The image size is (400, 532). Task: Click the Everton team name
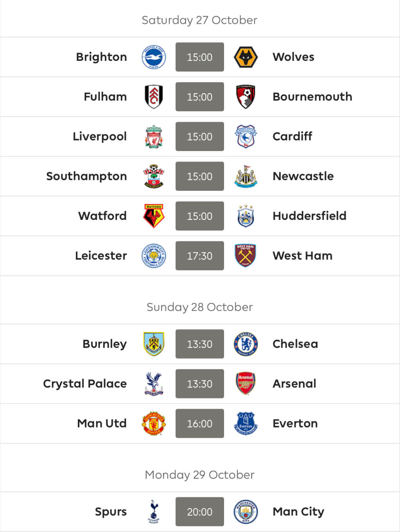point(295,423)
